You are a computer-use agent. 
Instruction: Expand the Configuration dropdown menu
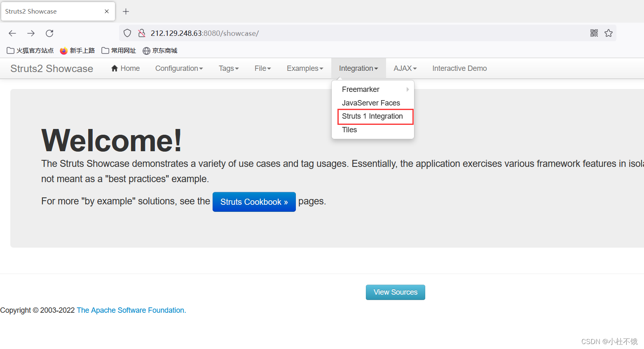coord(179,68)
